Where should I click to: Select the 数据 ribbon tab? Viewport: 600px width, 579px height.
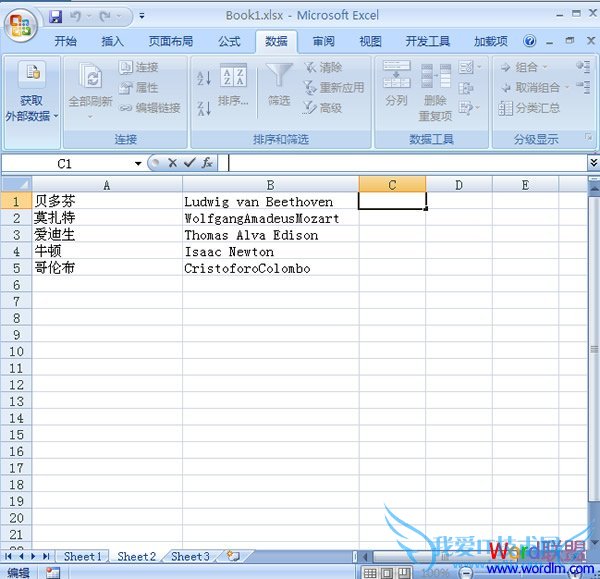click(276, 41)
